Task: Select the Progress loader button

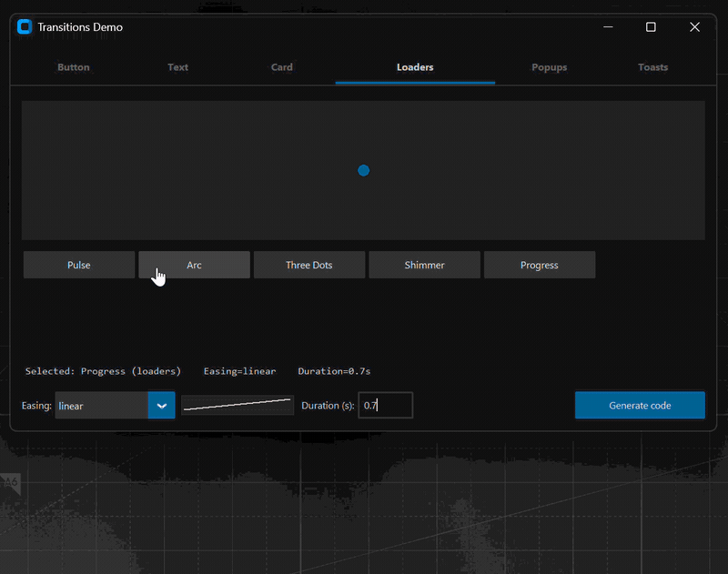Action: tap(540, 265)
